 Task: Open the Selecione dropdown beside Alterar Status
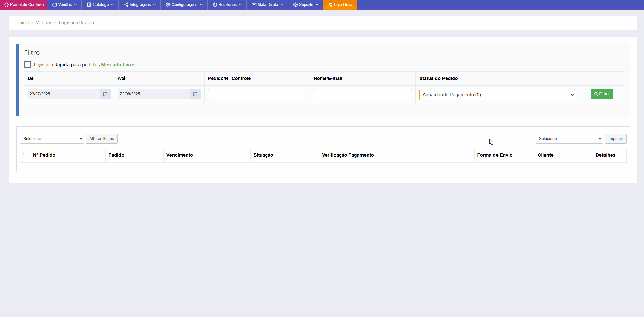(x=52, y=139)
